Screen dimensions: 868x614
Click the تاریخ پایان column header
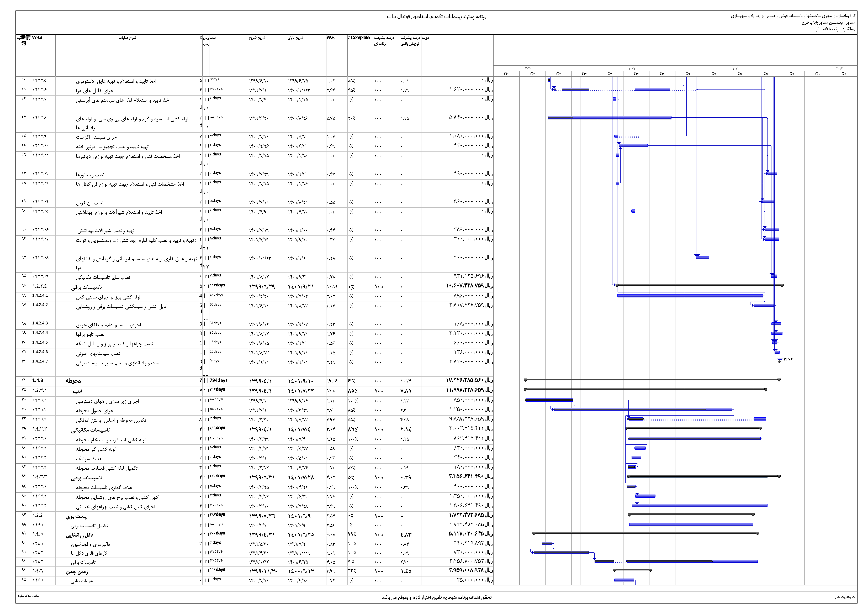tap(295, 38)
